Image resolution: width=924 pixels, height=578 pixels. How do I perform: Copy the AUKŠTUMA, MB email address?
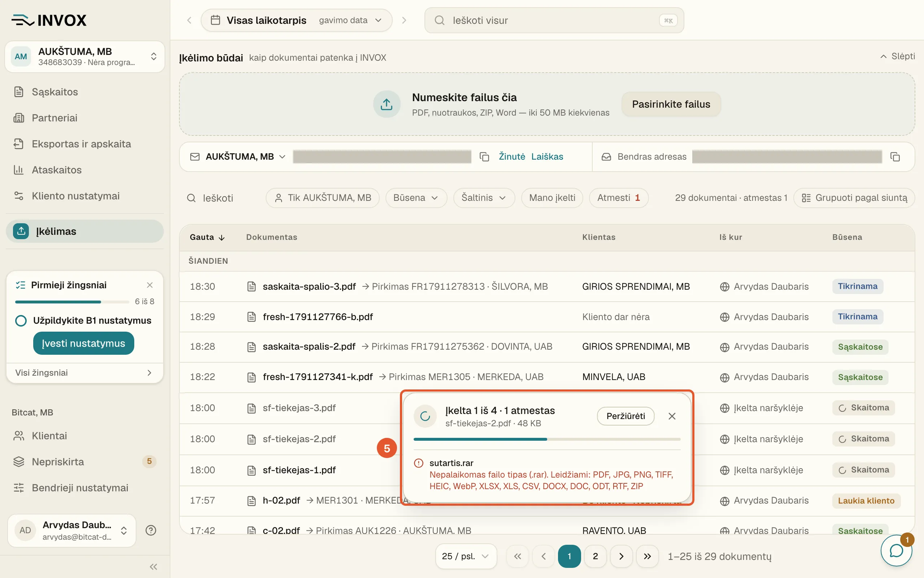point(484,157)
